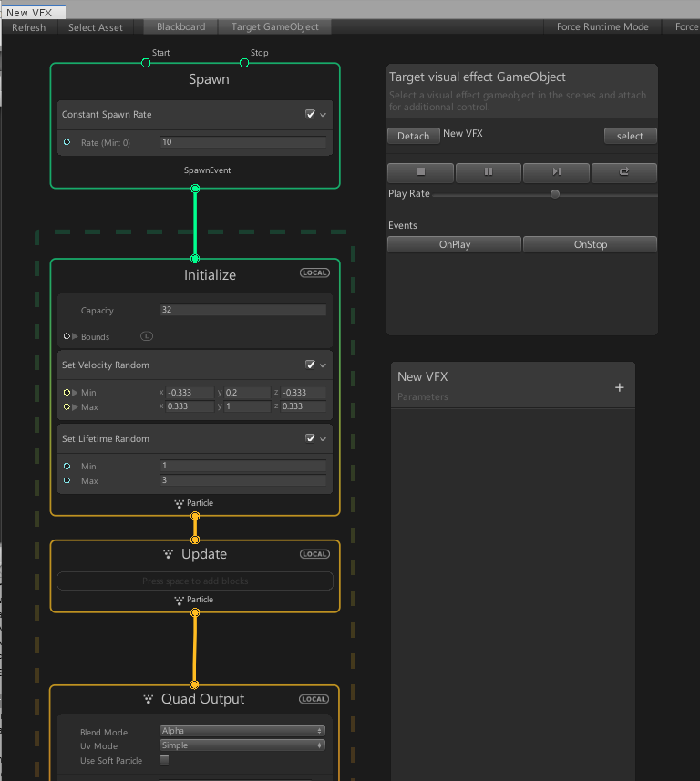Open the Blend Mode dropdown

click(242, 731)
